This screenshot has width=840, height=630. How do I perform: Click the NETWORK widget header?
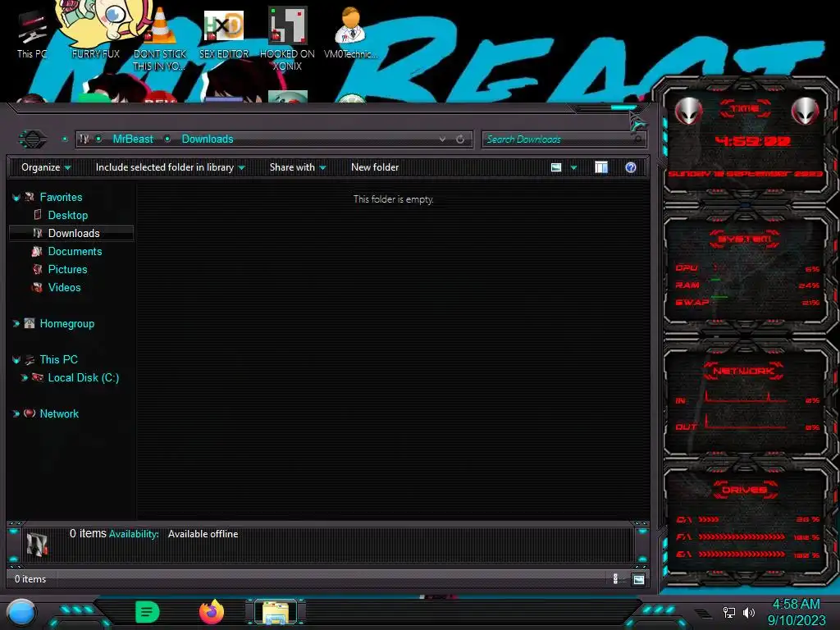(743, 371)
